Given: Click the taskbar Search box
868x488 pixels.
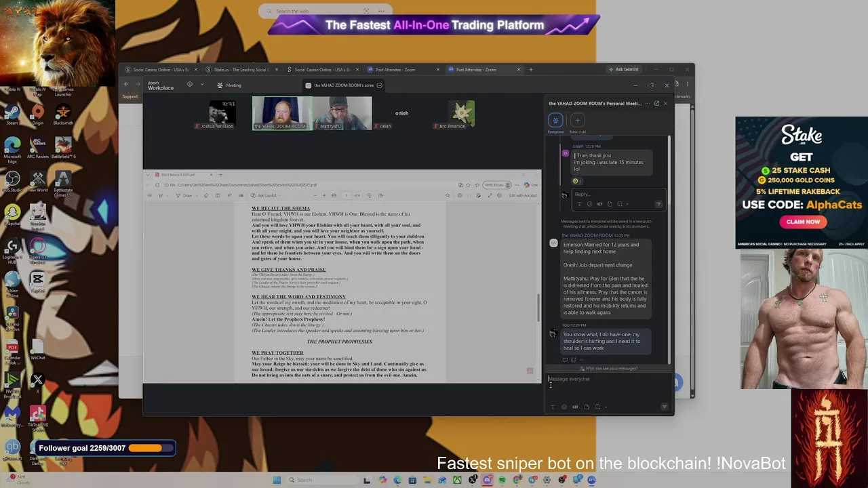Looking at the screenshot, I should click(x=321, y=480).
